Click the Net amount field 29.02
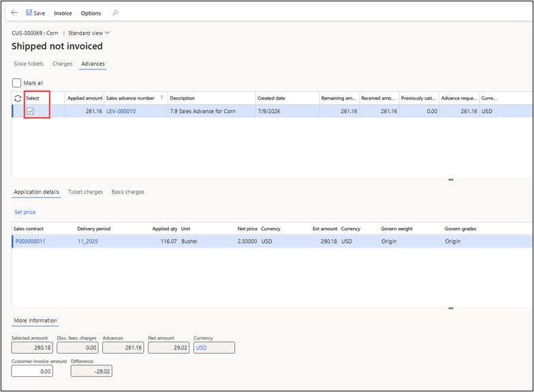The height and width of the screenshot is (392, 534). [x=169, y=348]
